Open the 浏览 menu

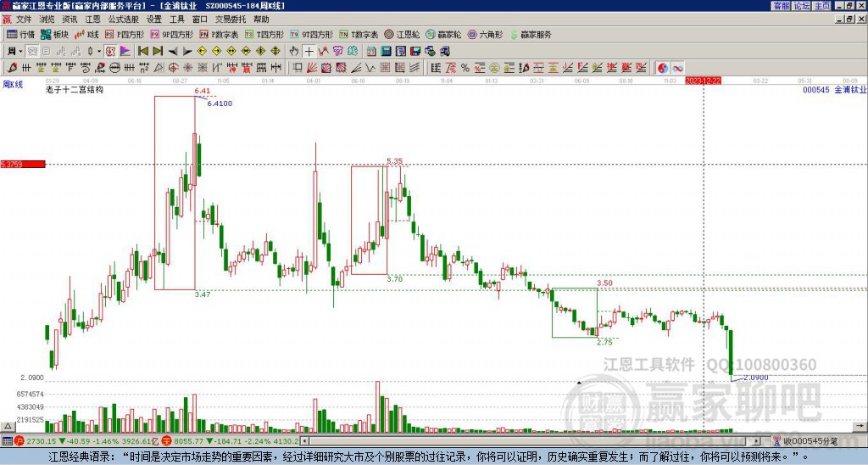[47, 20]
